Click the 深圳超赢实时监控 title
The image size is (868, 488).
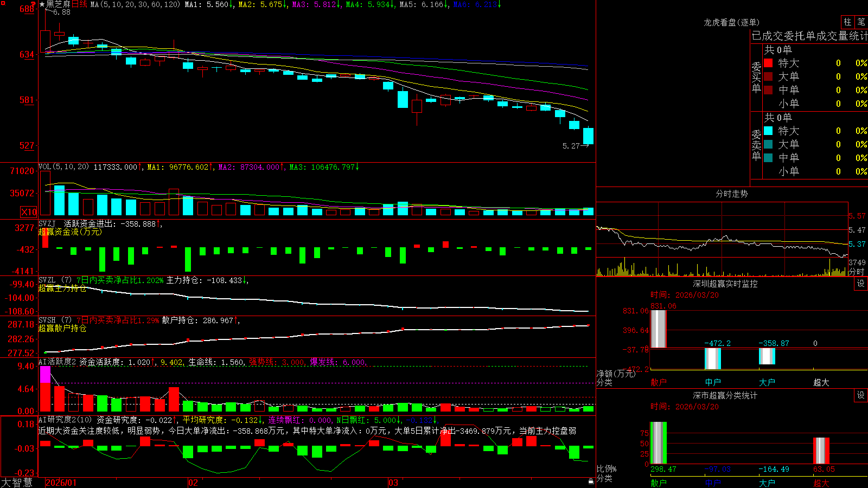tap(725, 284)
